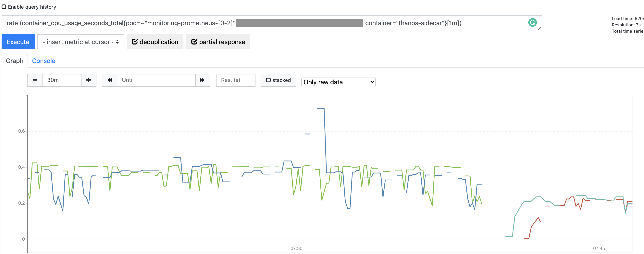Open the Only raw data dropdown
Image resolution: width=644 pixels, height=254 pixels.
tap(339, 82)
